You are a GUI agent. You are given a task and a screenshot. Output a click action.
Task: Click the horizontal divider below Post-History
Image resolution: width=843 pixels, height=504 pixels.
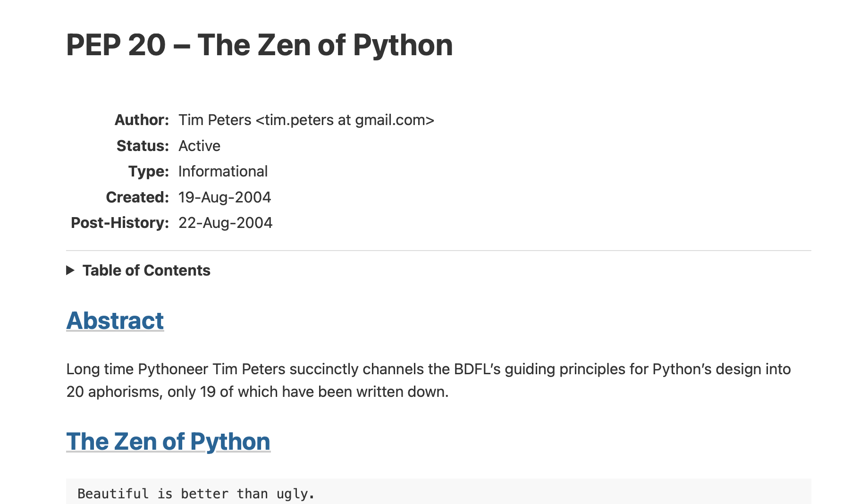pos(438,251)
